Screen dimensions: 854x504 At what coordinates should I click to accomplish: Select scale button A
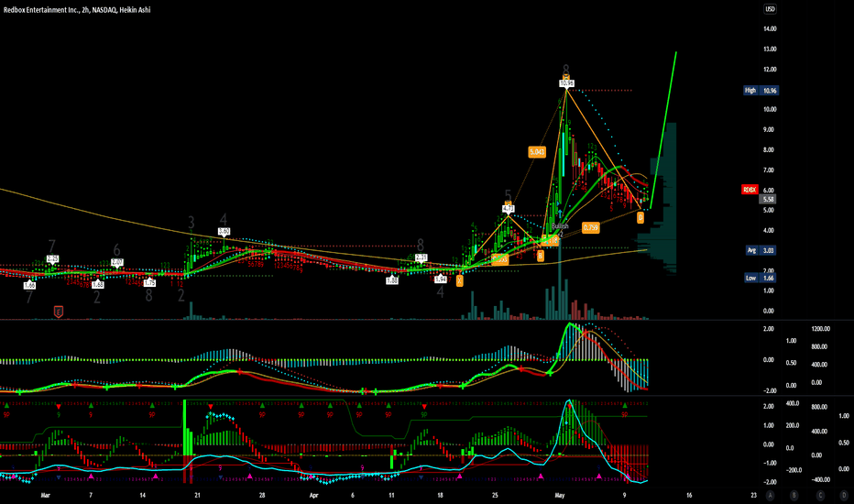coord(770,495)
